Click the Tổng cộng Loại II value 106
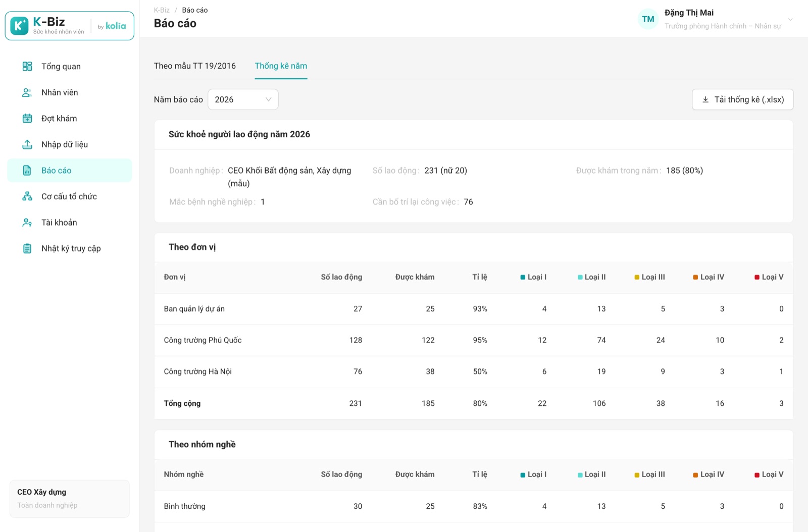 (599, 403)
